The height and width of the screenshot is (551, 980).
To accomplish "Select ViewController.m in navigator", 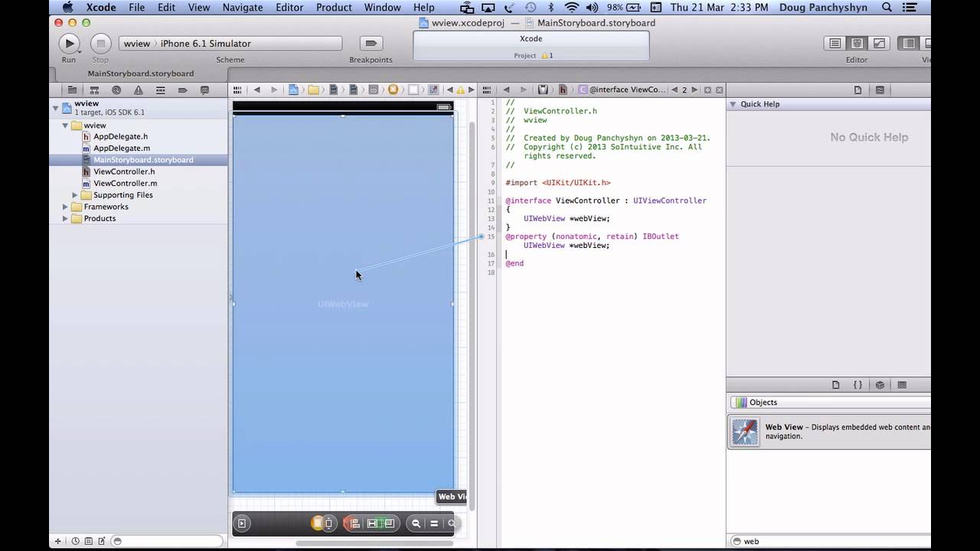I will 125,184.
